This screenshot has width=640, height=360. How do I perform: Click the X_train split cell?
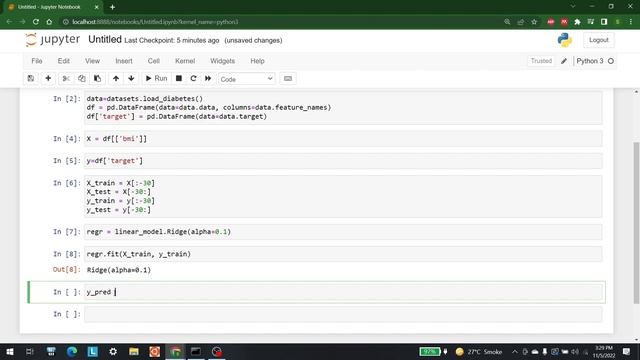(343, 196)
